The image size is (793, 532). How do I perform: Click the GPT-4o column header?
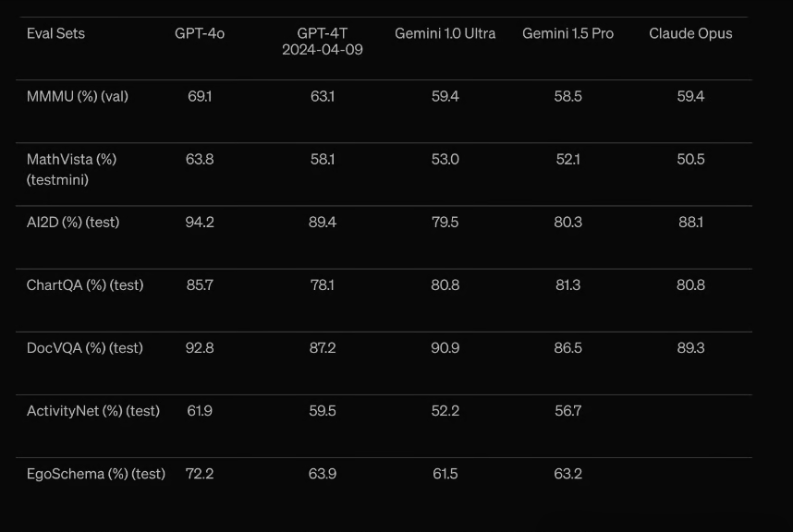200,33
